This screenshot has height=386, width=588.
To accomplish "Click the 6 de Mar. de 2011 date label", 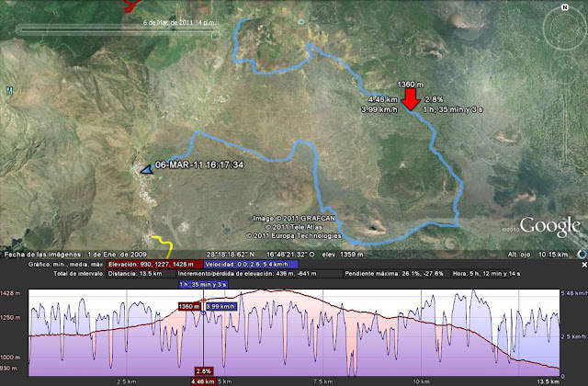I will coord(180,22).
